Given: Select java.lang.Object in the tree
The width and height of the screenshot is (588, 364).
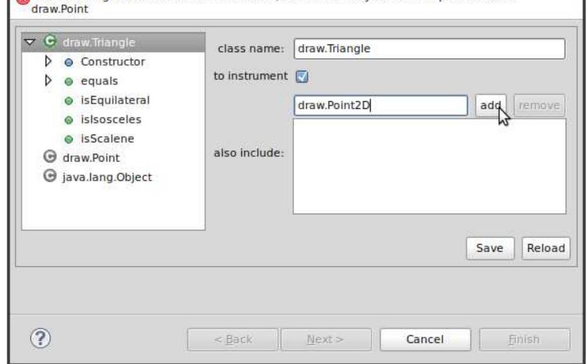Looking at the screenshot, I should (107, 177).
